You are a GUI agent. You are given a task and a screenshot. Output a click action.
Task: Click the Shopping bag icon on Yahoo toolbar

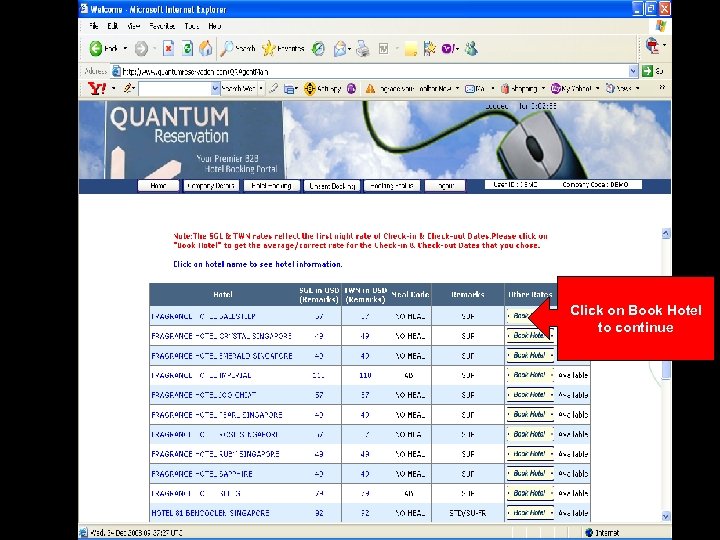click(x=505, y=88)
